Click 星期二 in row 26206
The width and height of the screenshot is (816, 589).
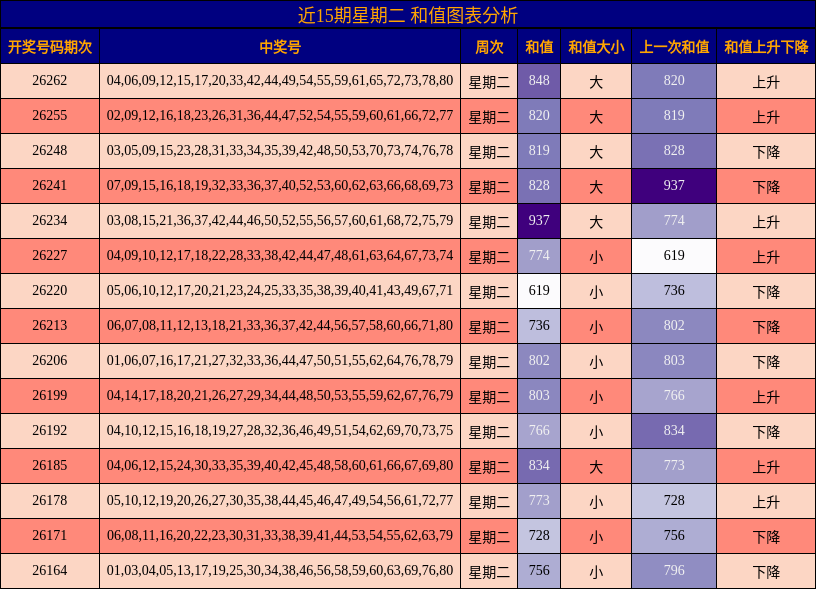click(x=489, y=362)
